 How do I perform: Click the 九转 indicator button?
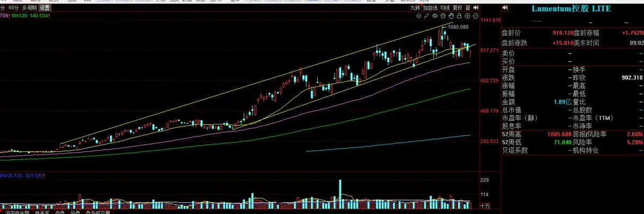tap(416, 8)
